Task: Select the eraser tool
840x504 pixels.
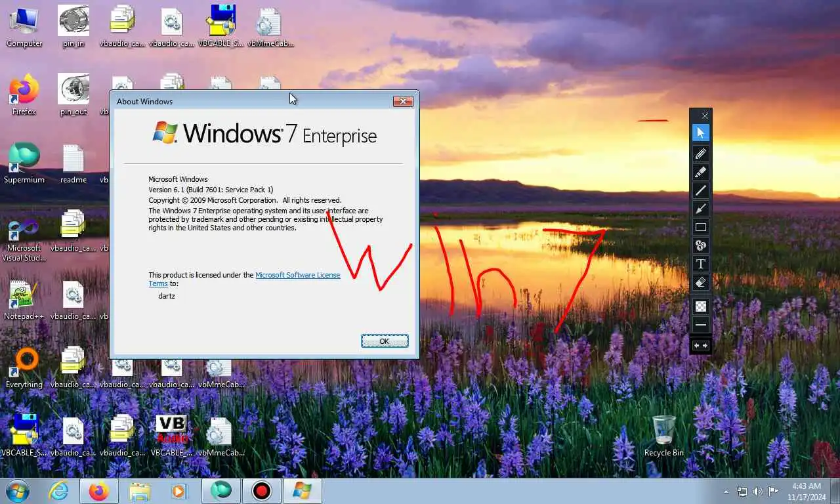Action: pos(700,282)
